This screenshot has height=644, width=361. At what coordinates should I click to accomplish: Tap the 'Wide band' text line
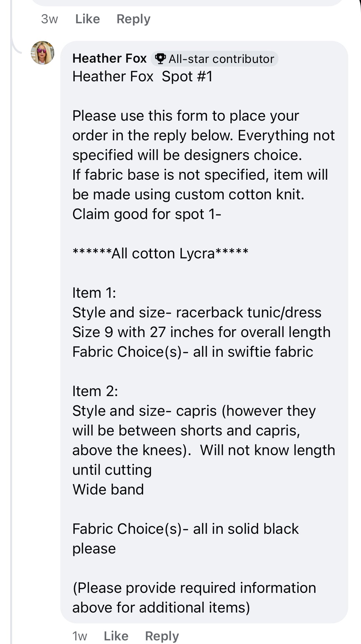coord(108,490)
